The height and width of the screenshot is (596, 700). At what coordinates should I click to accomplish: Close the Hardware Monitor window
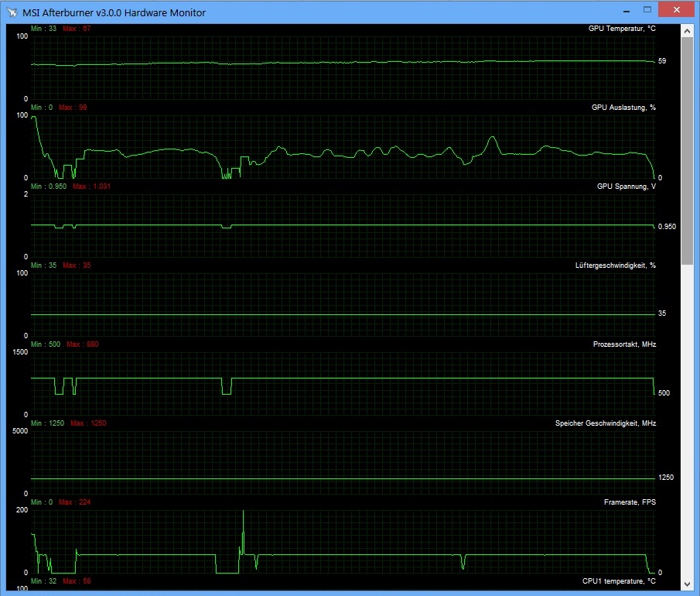pos(676,10)
